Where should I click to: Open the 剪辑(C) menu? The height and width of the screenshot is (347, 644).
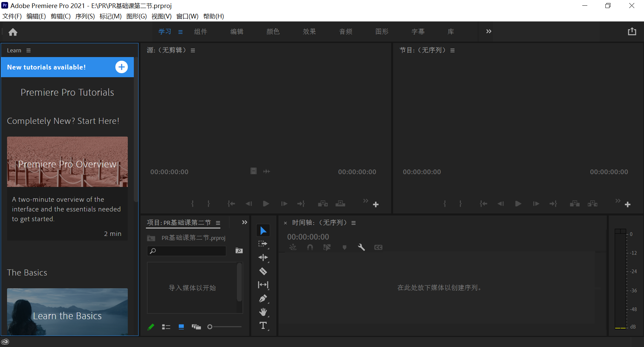pyautogui.click(x=61, y=16)
